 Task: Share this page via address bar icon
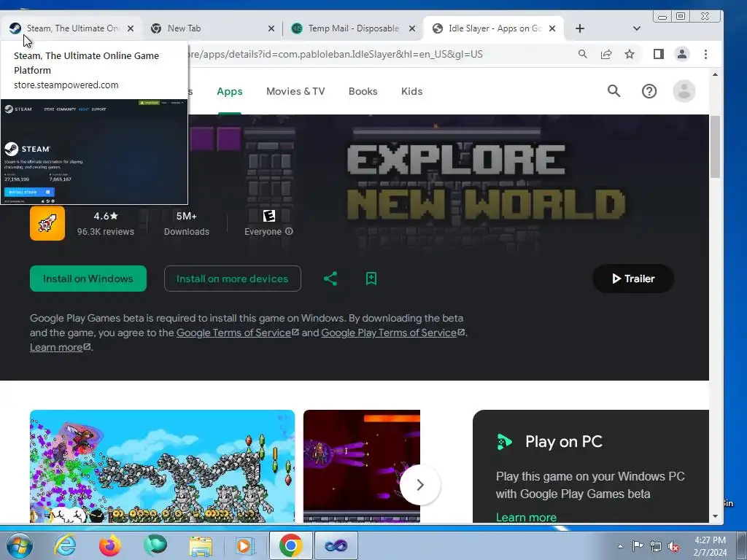coord(606,54)
